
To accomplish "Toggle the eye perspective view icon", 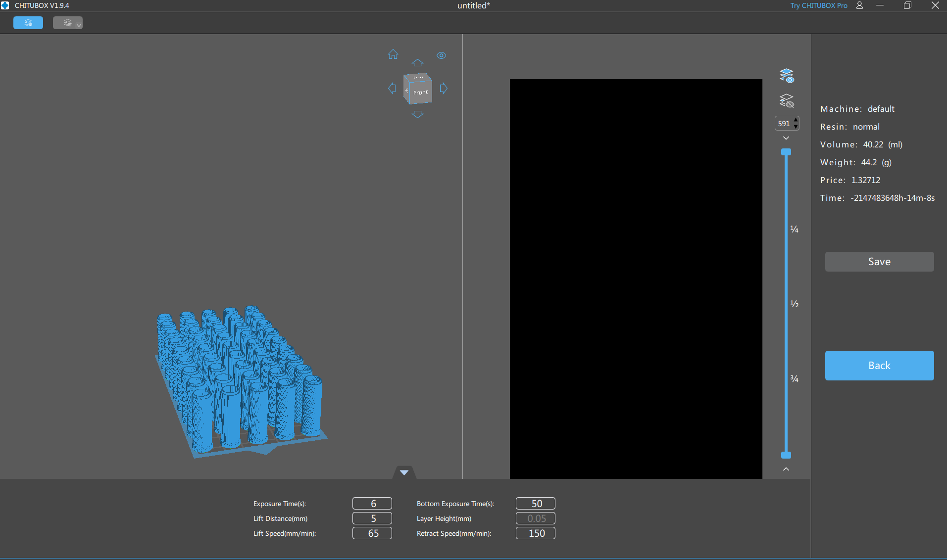I will click(441, 55).
